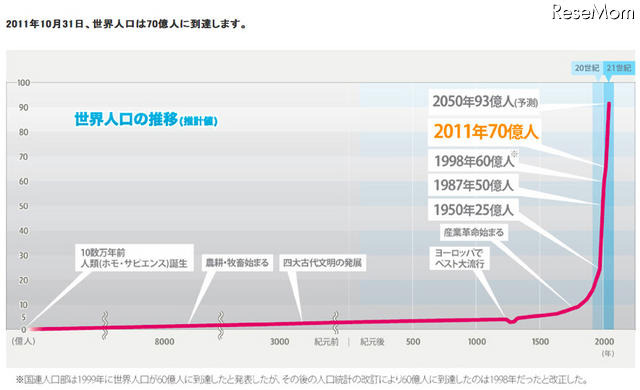The width and height of the screenshot is (640, 390).
Task: Click the 人類(ホモ・サピエンス)誕生 annotation
Action: tap(134, 258)
